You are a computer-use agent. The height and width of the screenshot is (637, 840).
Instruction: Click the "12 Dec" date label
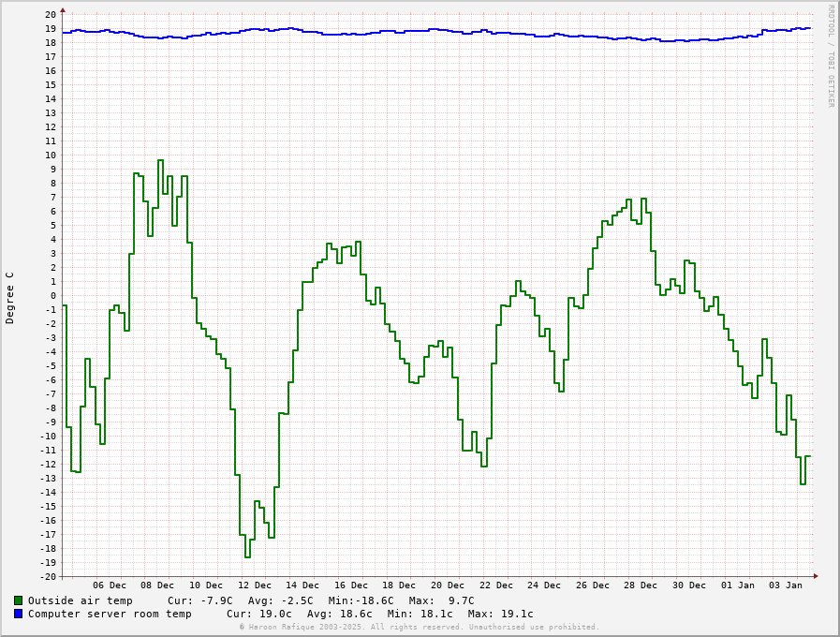255,585
